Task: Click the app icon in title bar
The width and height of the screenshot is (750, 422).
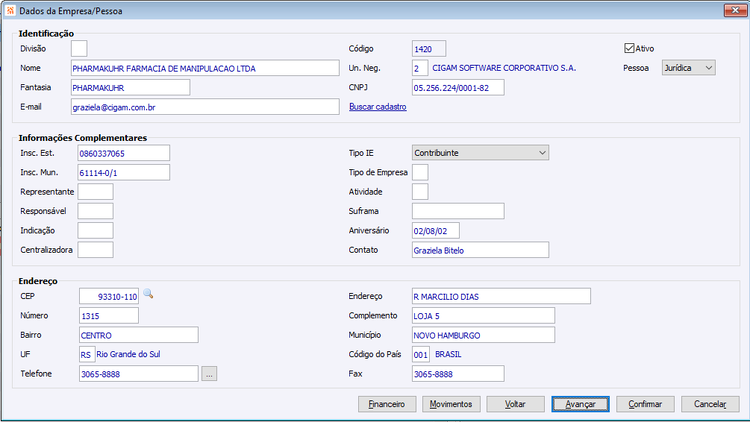Action: pos(11,10)
